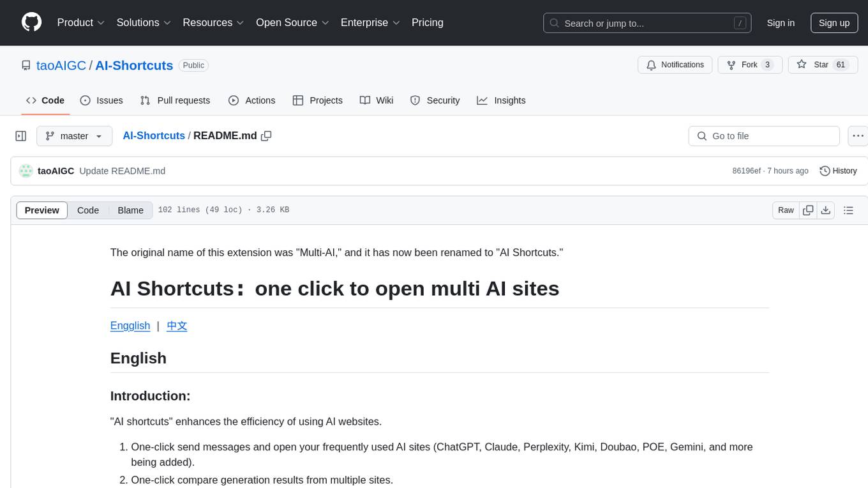868x488 pixels.
Task: Open the Update README.md commit message
Action: (123, 171)
